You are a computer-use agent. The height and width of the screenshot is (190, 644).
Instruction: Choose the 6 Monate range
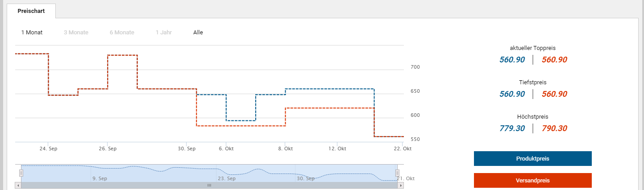(x=122, y=33)
